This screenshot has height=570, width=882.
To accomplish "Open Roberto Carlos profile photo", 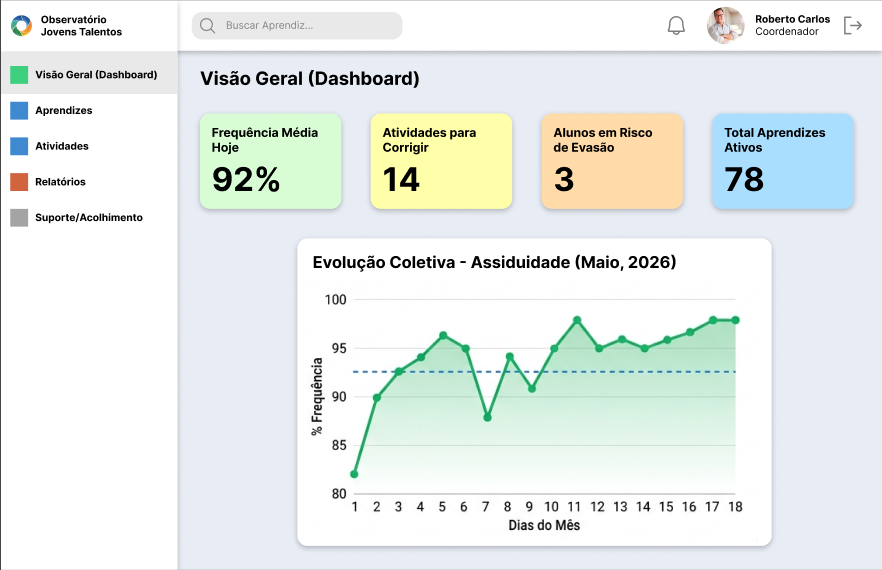I will [726, 25].
